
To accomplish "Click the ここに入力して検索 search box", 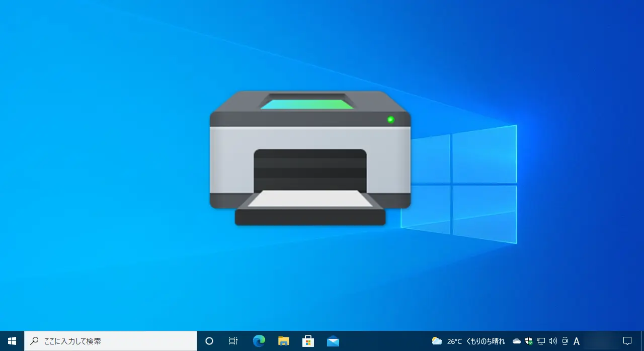I will [111, 341].
